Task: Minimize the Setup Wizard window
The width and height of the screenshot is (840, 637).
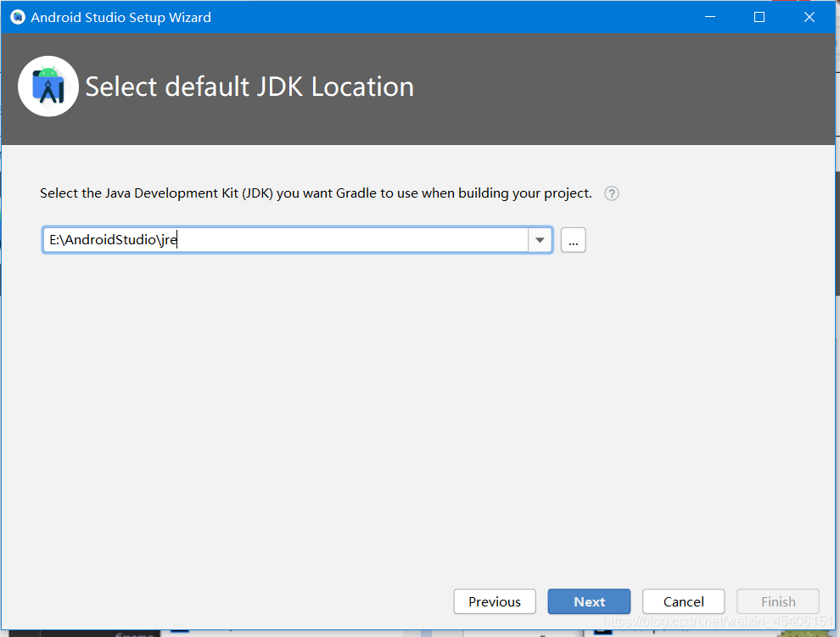Action: 710,17
